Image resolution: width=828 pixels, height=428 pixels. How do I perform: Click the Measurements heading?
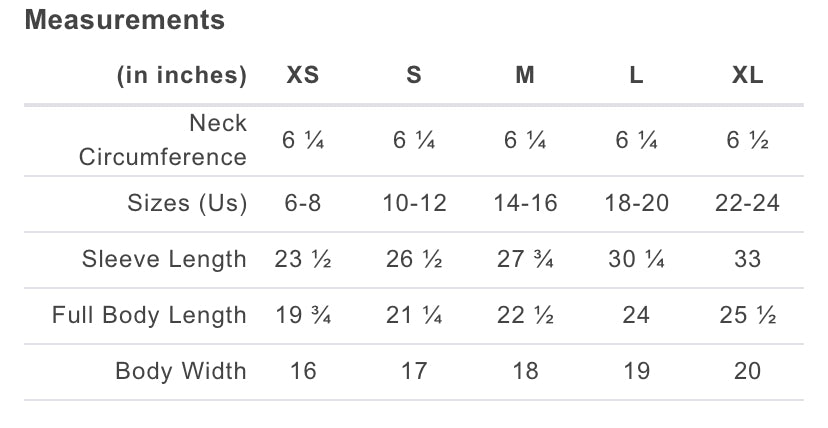125,20
